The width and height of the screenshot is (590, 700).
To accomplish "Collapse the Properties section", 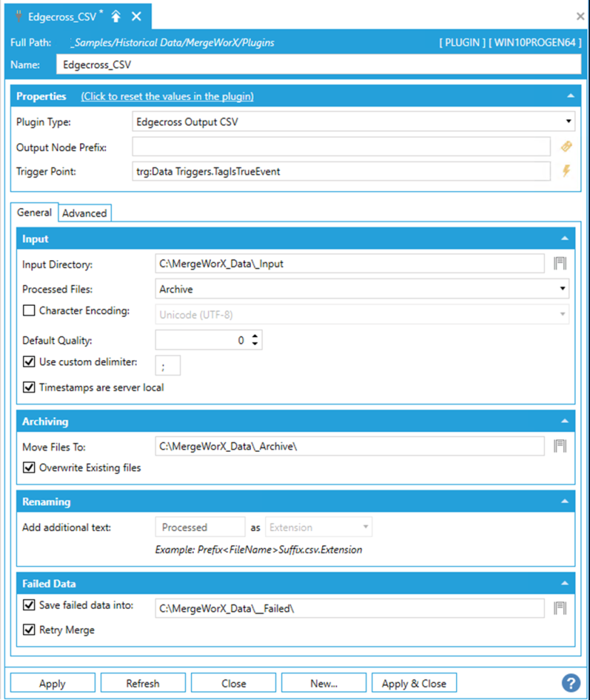I will (570, 96).
